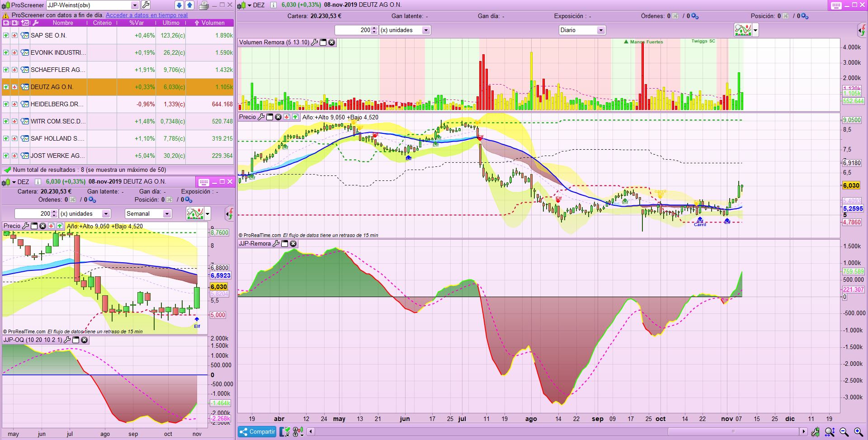Open the panel layout icon beside Compartir
This screenshot has height=440, width=868.
pyautogui.click(x=284, y=432)
